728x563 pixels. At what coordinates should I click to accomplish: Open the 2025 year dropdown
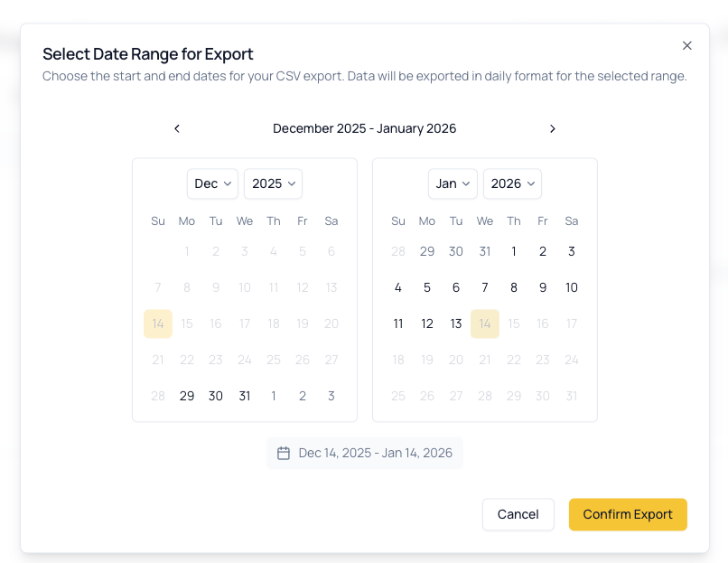pyautogui.click(x=273, y=183)
